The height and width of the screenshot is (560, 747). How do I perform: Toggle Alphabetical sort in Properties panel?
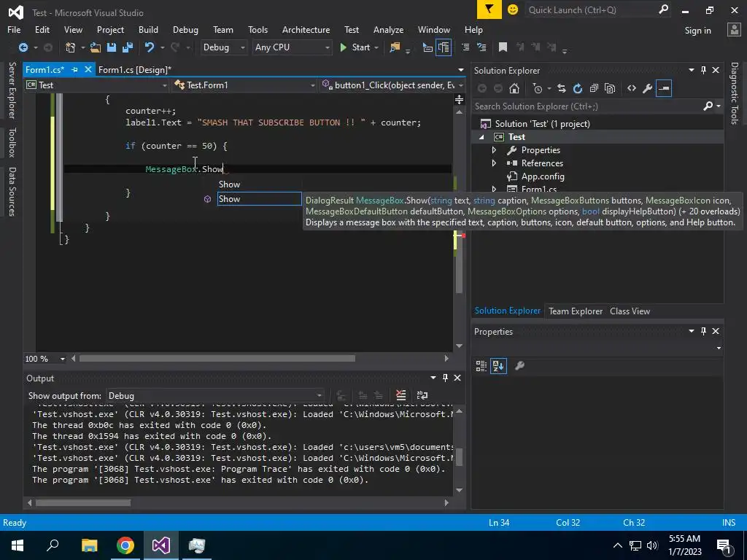tap(498, 366)
